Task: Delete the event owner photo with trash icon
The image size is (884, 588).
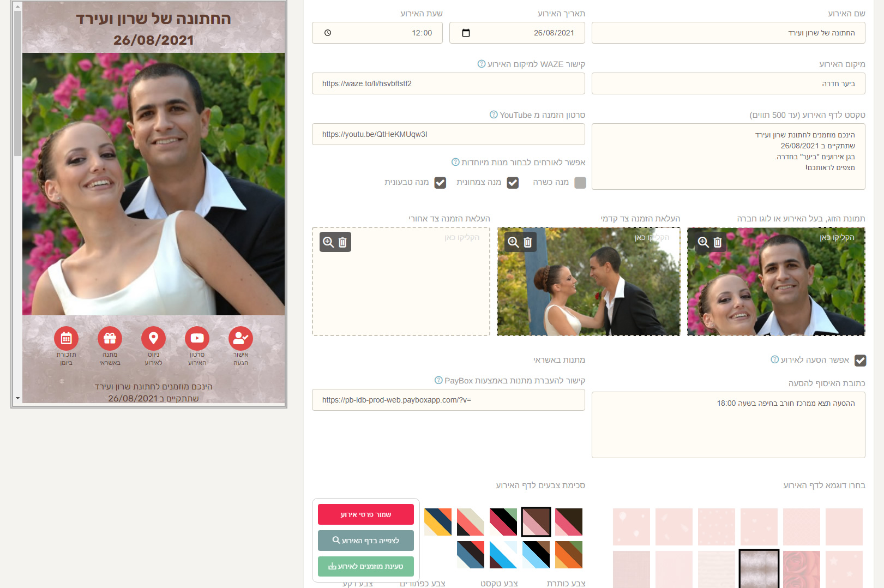Action: (718, 242)
